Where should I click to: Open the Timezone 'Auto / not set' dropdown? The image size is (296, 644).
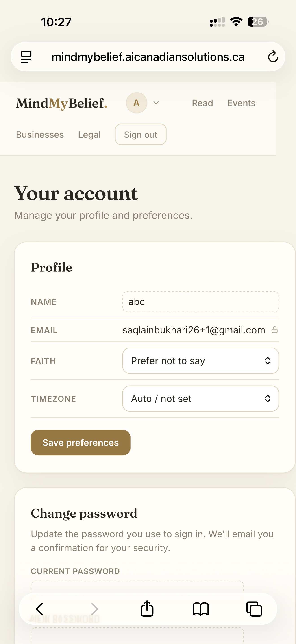coord(200,399)
